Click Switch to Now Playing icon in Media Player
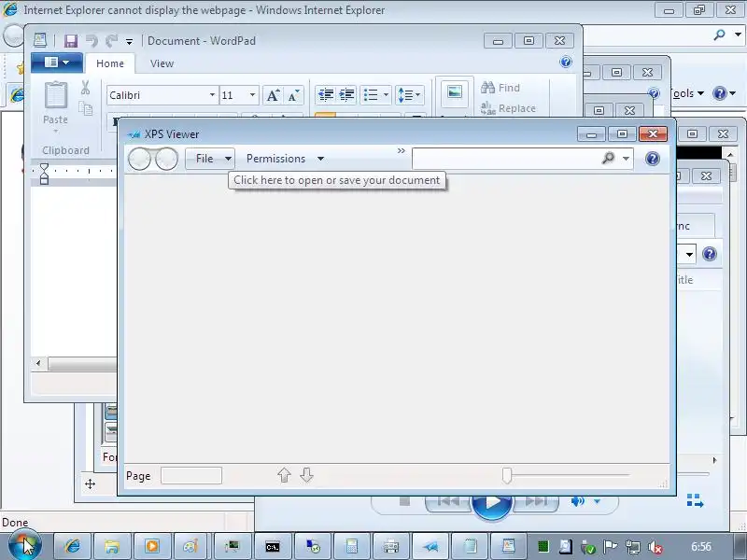This screenshot has width=747, height=560. [695, 500]
